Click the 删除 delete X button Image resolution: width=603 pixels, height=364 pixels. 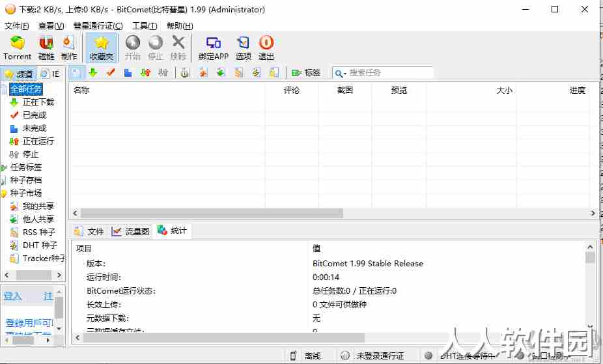coord(178,48)
